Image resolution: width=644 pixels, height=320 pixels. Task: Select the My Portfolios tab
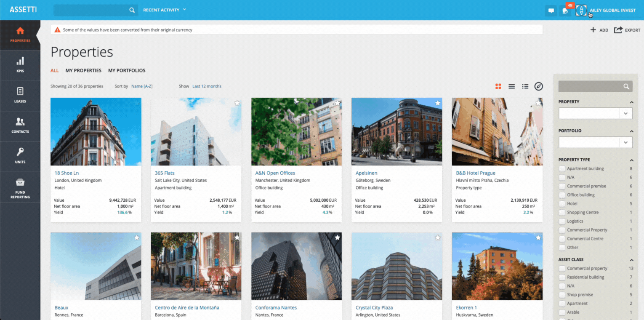click(x=127, y=71)
